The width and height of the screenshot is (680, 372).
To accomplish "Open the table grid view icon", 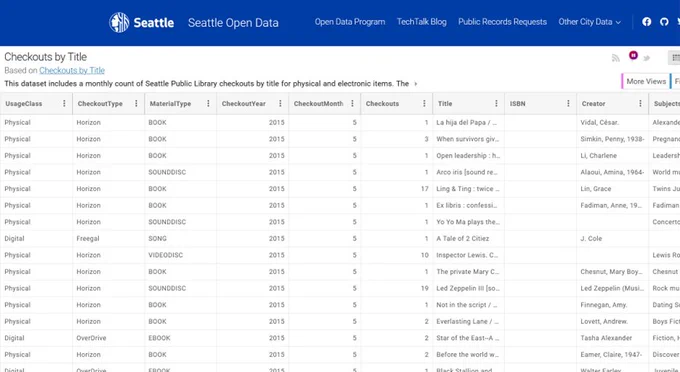I will click(x=675, y=58).
